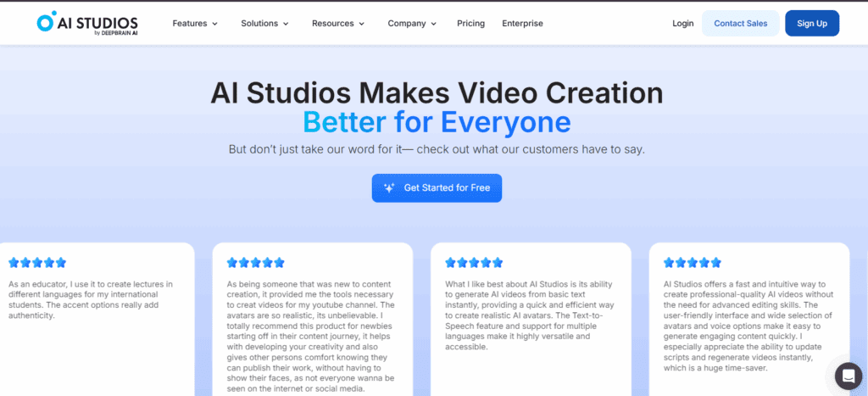Image resolution: width=868 pixels, height=396 pixels.
Task: Open the chat support bubble icon
Action: point(849,376)
